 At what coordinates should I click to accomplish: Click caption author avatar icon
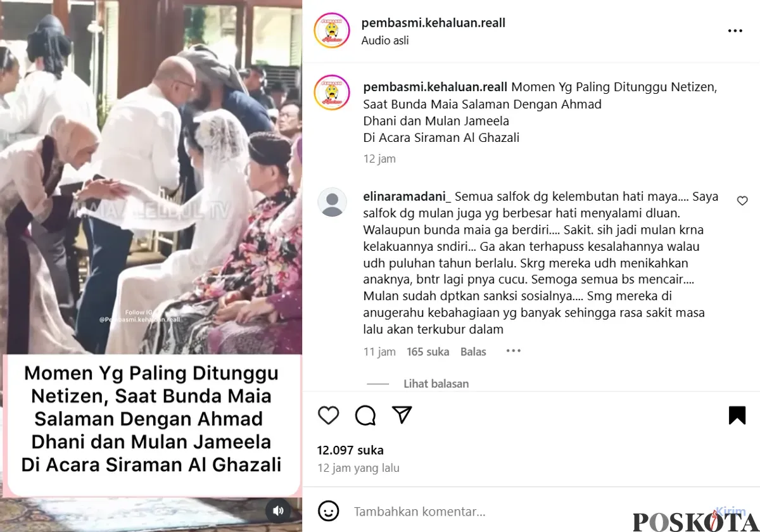[x=332, y=92]
